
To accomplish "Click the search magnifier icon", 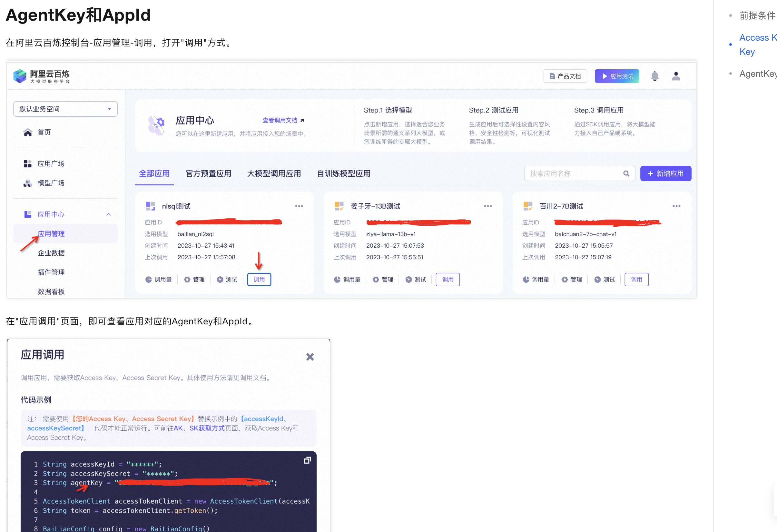I will [x=626, y=173].
